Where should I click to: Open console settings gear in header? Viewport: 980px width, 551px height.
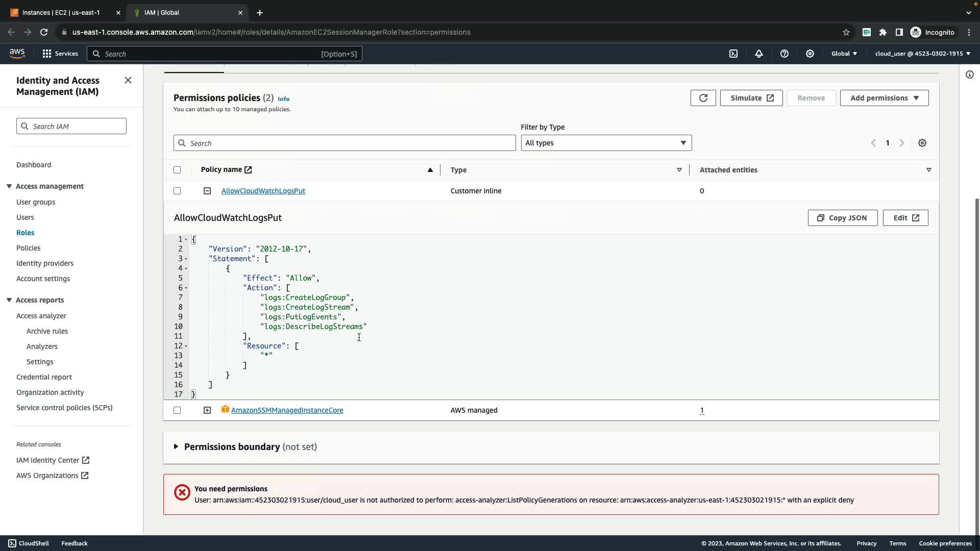[810, 54]
